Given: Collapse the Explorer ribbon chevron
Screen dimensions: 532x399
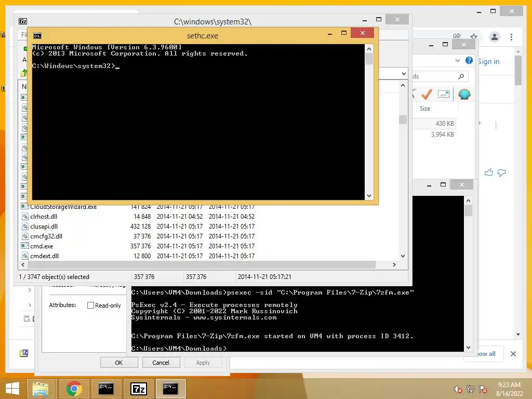Looking at the screenshot, I should click(457, 60).
